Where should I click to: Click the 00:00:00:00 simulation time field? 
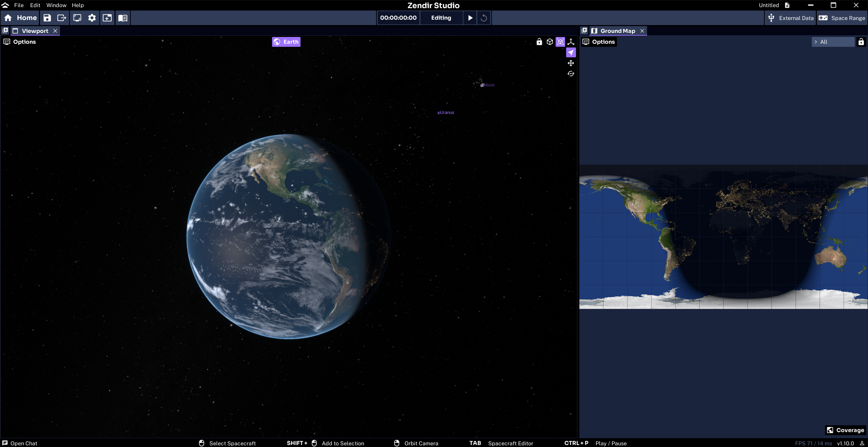point(398,18)
